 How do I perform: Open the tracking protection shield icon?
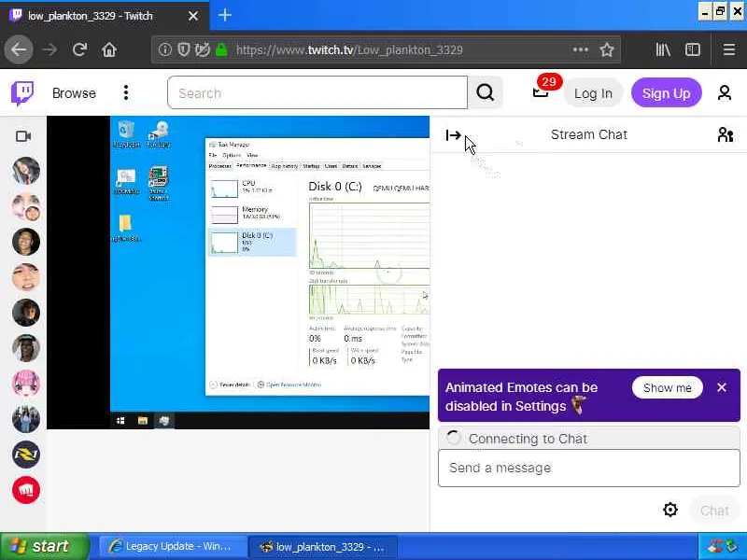click(184, 49)
